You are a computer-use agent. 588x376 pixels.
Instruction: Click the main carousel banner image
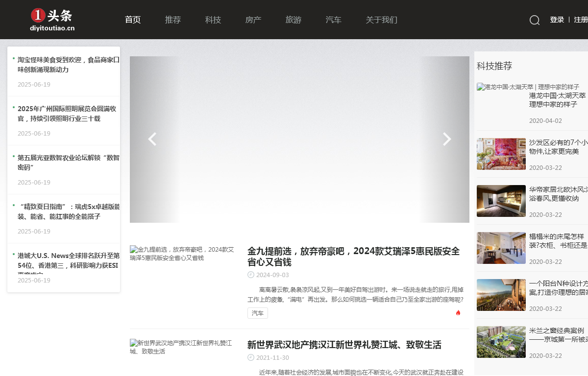299,140
